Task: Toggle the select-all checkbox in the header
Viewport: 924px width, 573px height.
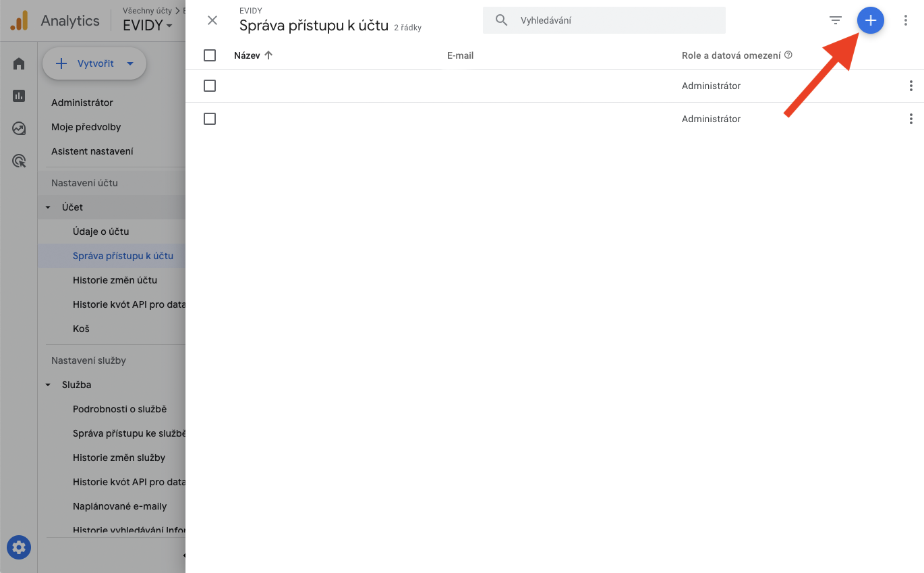Action: click(210, 55)
